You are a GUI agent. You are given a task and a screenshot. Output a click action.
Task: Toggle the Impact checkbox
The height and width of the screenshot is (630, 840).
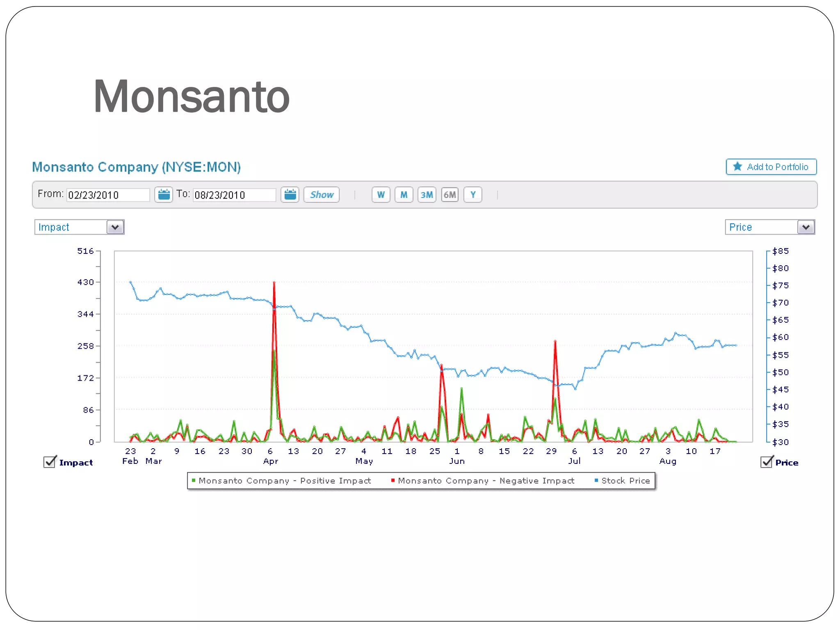(50, 462)
